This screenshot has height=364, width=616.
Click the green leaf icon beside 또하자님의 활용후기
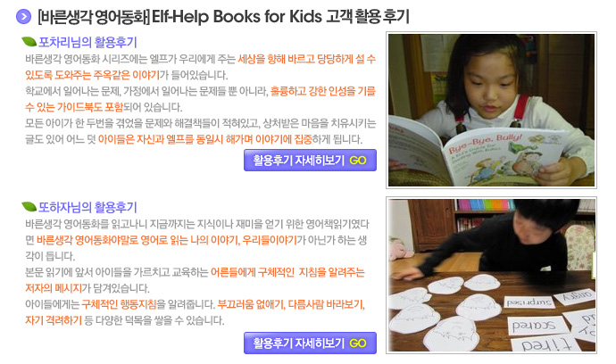click(29, 206)
